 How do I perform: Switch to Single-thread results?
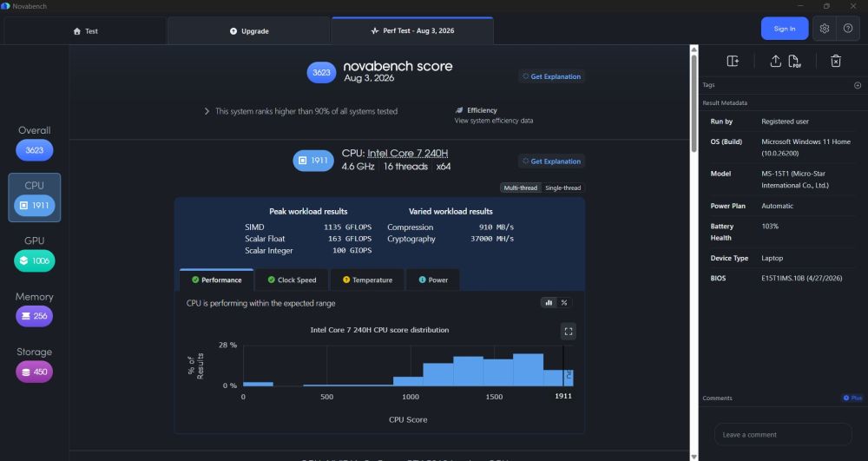click(x=563, y=188)
